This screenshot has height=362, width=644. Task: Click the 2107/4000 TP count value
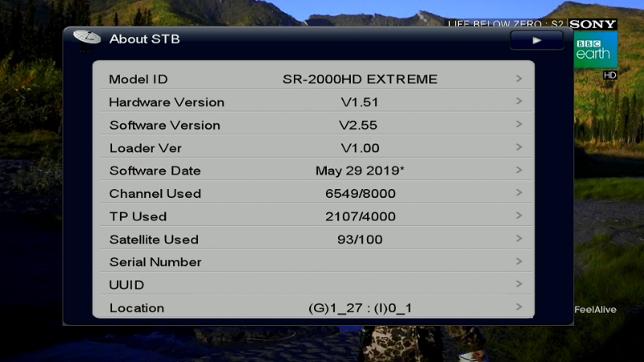point(360,216)
